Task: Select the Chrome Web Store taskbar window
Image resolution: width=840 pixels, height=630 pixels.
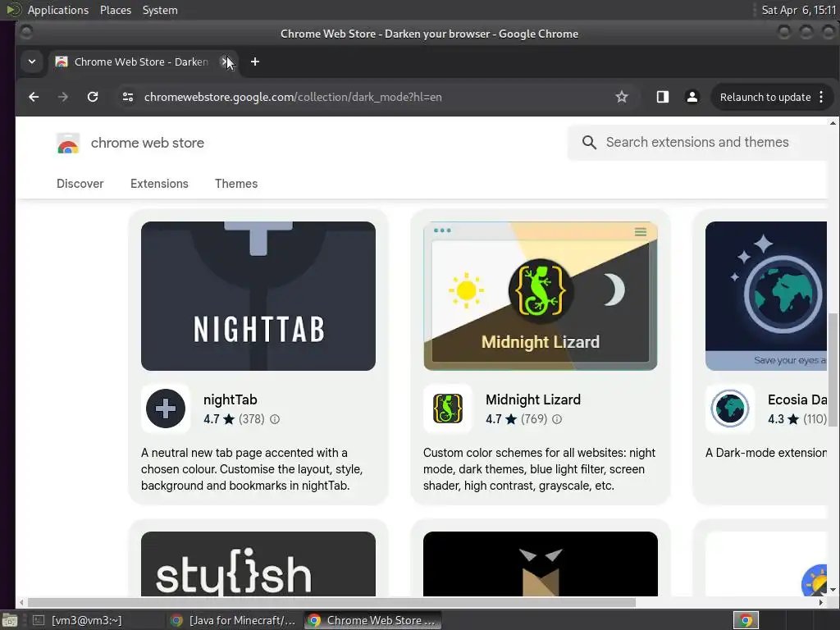Action: tap(373, 620)
